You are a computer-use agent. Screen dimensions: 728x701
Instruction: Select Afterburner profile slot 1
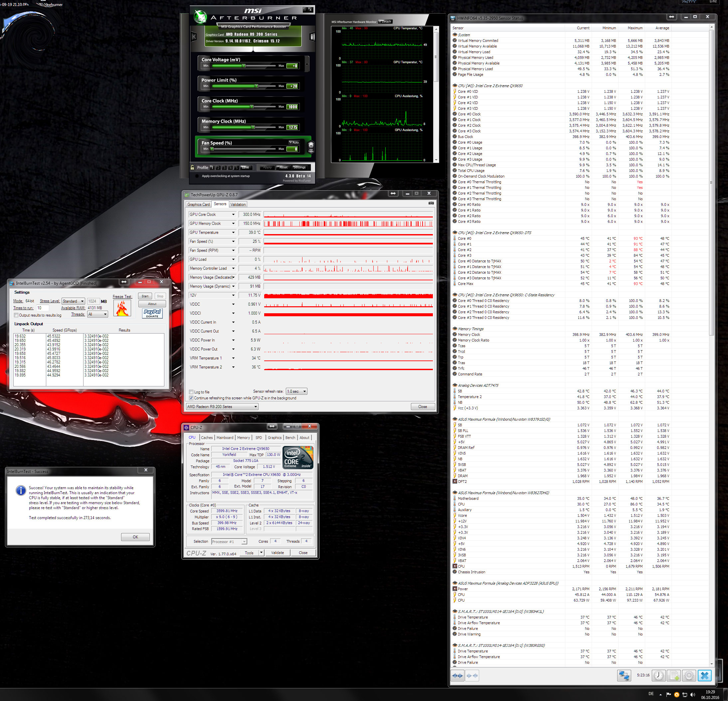pos(212,168)
